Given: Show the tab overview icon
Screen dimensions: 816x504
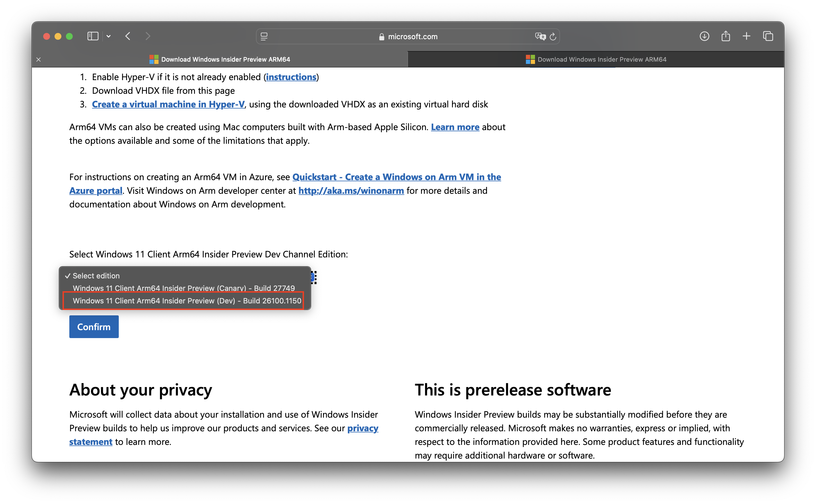Looking at the screenshot, I should pos(768,36).
